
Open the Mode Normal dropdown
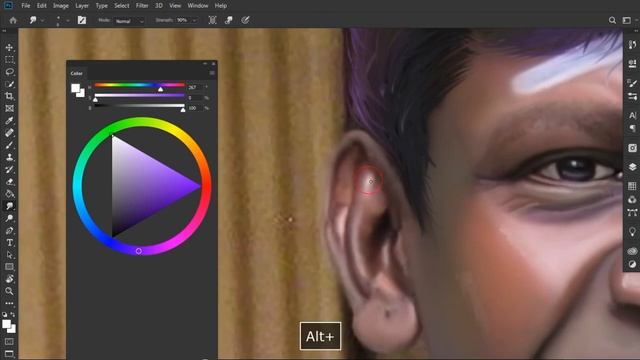pos(129,20)
